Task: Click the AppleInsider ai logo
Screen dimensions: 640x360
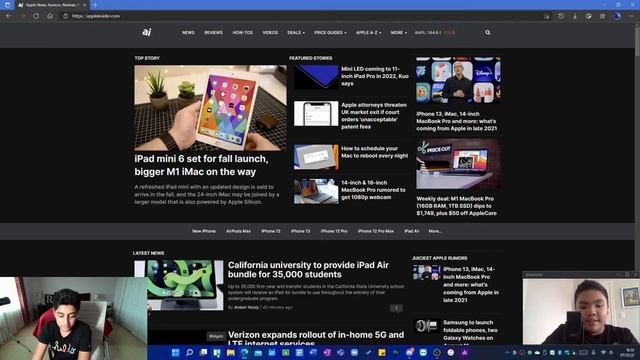Action: click(147, 32)
